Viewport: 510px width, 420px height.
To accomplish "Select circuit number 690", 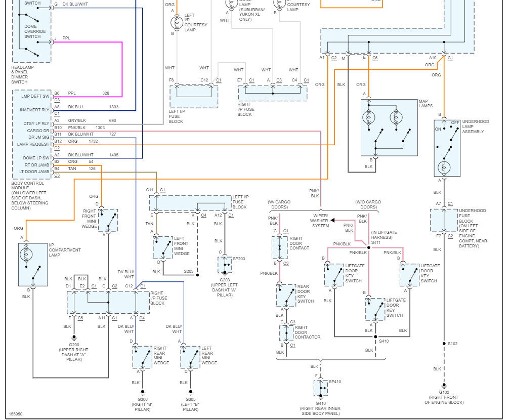I will [112, 120].
